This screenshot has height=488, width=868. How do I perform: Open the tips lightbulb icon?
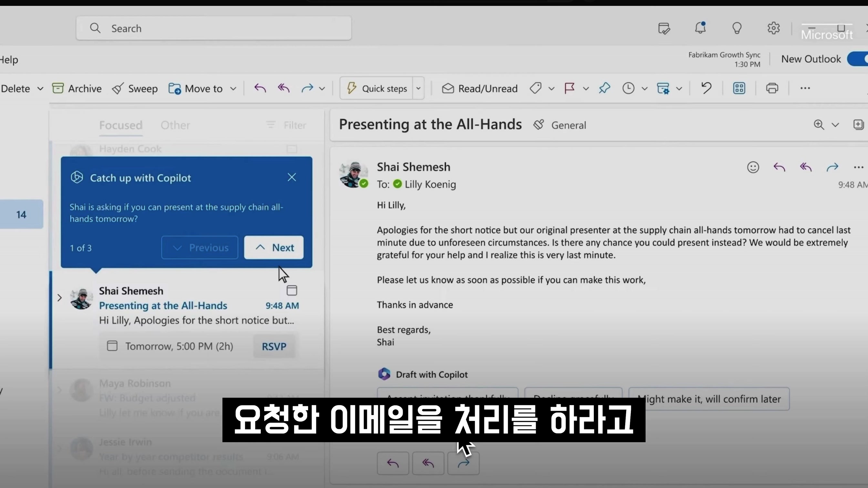pyautogui.click(x=737, y=28)
